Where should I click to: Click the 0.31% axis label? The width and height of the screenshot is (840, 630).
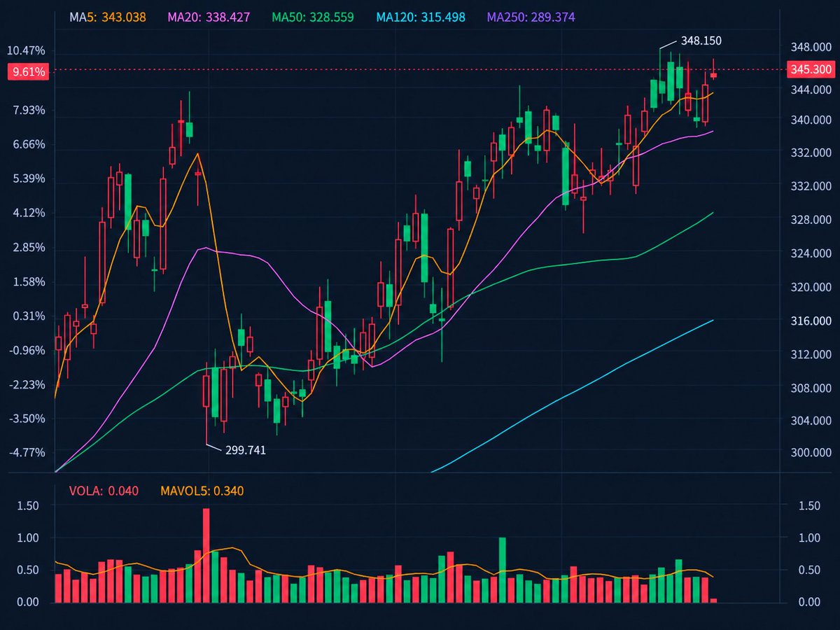(x=28, y=316)
